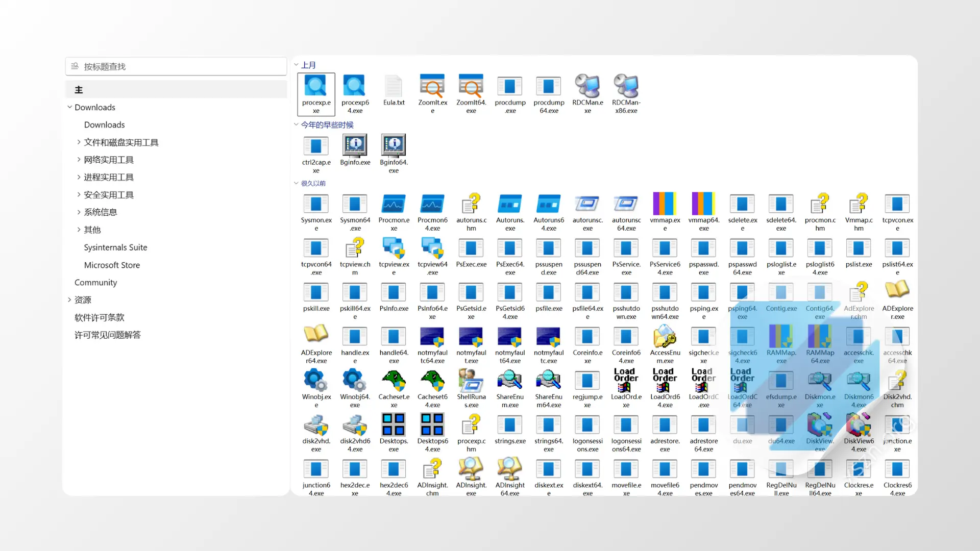Go to Microsoft Store nav item
The width and height of the screenshot is (980, 551).
click(112, 265)
